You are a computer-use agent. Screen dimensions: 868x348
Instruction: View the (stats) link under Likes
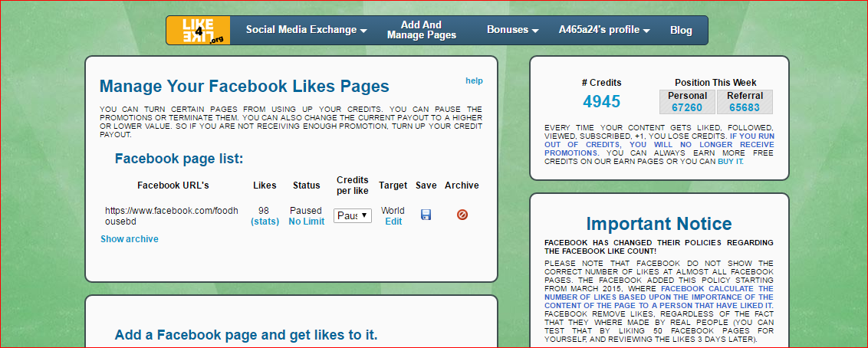pos(264,222)
